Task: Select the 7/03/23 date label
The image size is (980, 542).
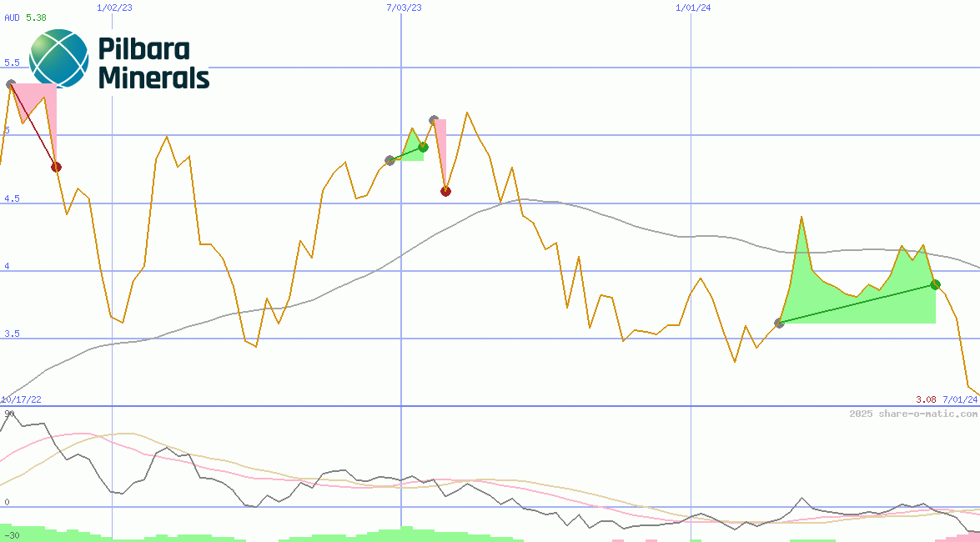Action: [404, 8]
